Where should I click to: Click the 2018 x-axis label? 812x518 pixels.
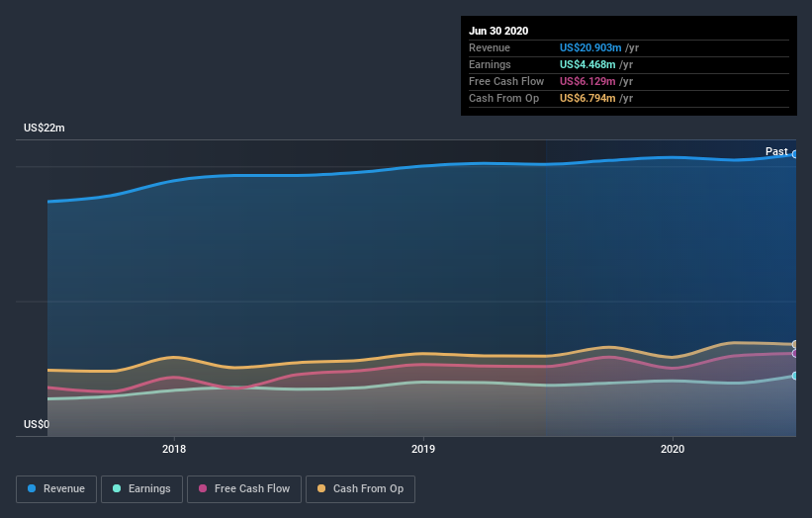[174, 449]
